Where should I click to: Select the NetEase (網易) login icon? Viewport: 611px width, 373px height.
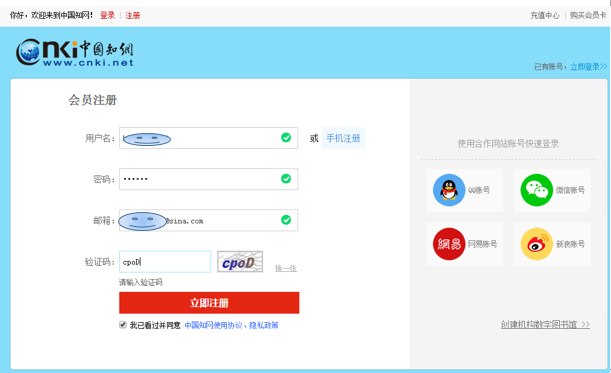tap(449, 244)
